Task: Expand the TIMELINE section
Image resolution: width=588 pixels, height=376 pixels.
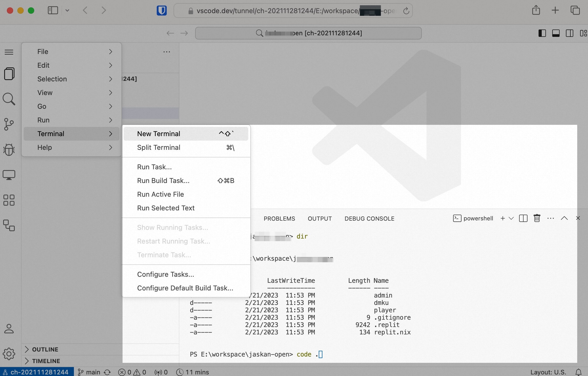Action: point(46,361)
